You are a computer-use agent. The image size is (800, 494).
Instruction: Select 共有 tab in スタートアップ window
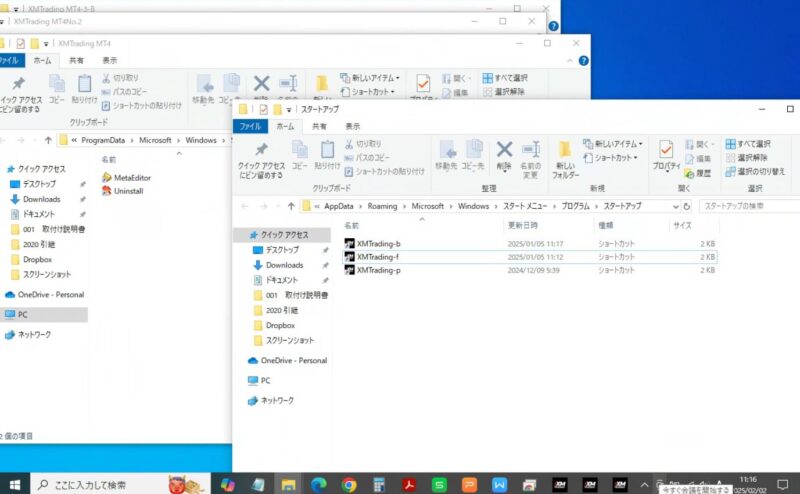click(x=319, y=126)
